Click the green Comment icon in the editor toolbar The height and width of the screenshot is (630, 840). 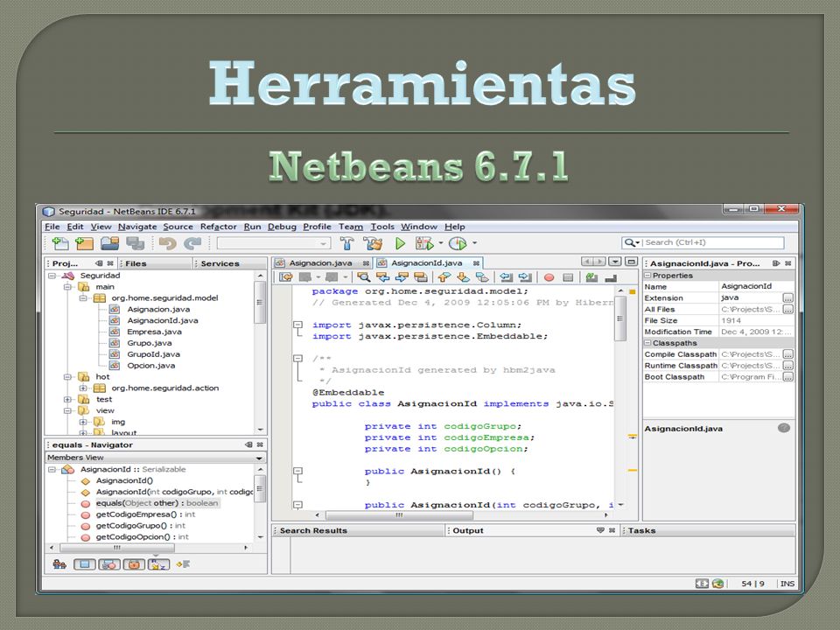pos(591,277)
